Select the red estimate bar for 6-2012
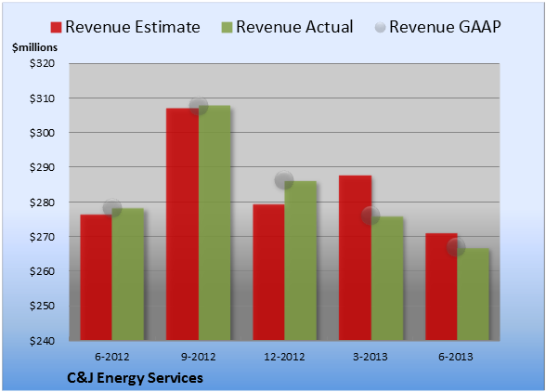Viewport: 546px width, 392px height. point(97,278)
